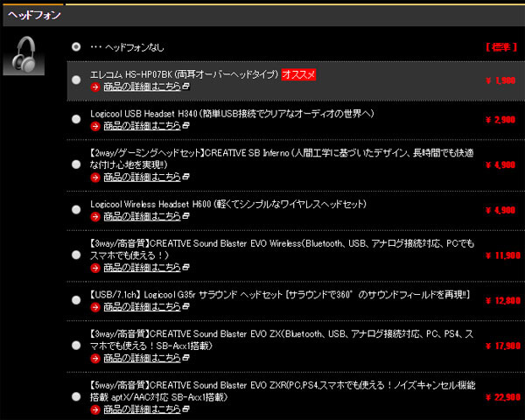525x420 pixels.
Task: Select Logicool Wireless Headset H600 radio
Action: pyautogui.click(x=76, y=209)
